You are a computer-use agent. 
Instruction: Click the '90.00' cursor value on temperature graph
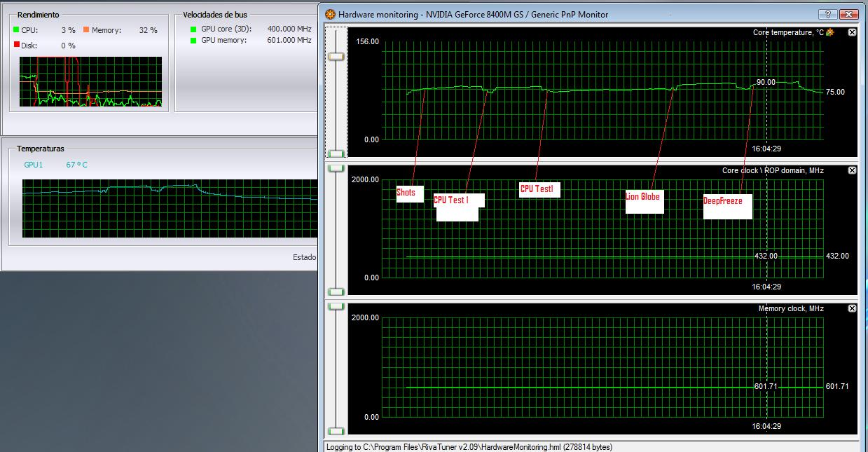pyautogui.click(x=766, y=82)
